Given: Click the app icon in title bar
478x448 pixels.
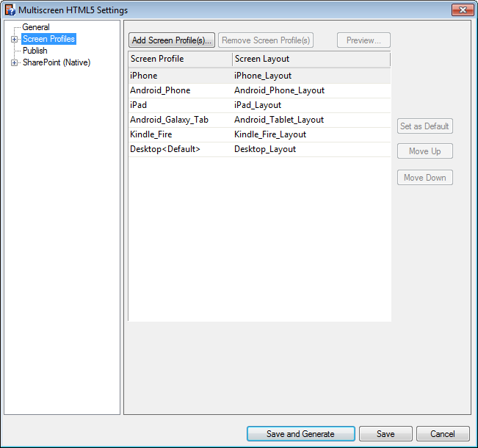Looking at the screenshot, I should pos(10,10).
